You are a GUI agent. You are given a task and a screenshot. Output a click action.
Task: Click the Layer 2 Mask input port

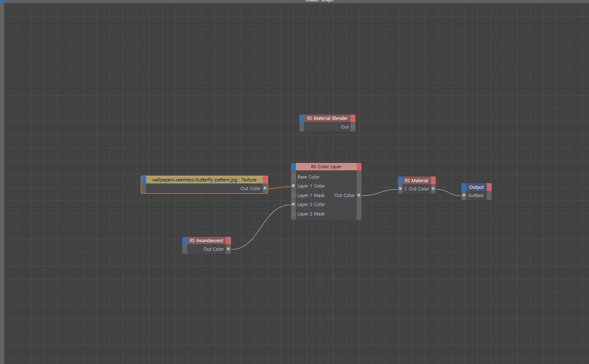(x=293, y=214)
